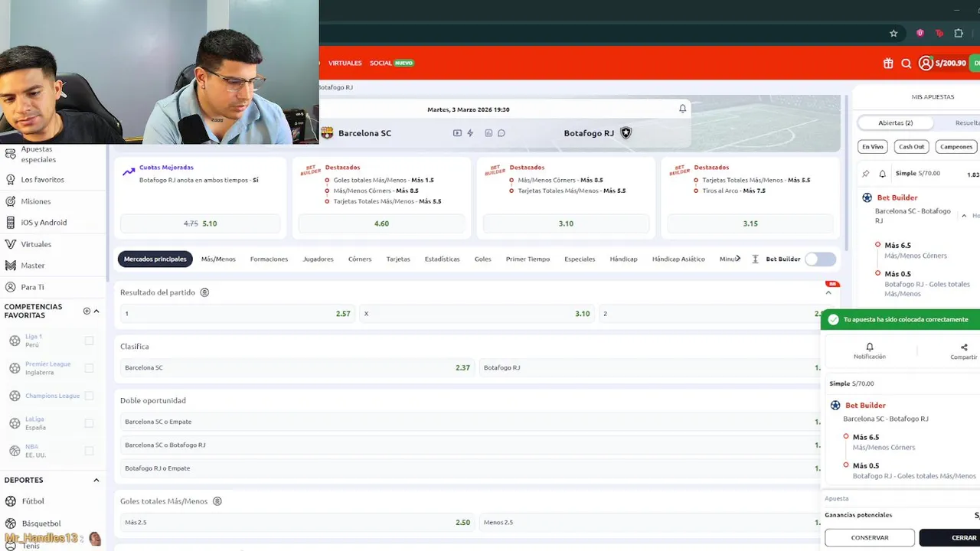Image resolution: width=980 pixels, height=551 pixels.
Task: Open the match statistics chart icon
Action: (488, 133)
